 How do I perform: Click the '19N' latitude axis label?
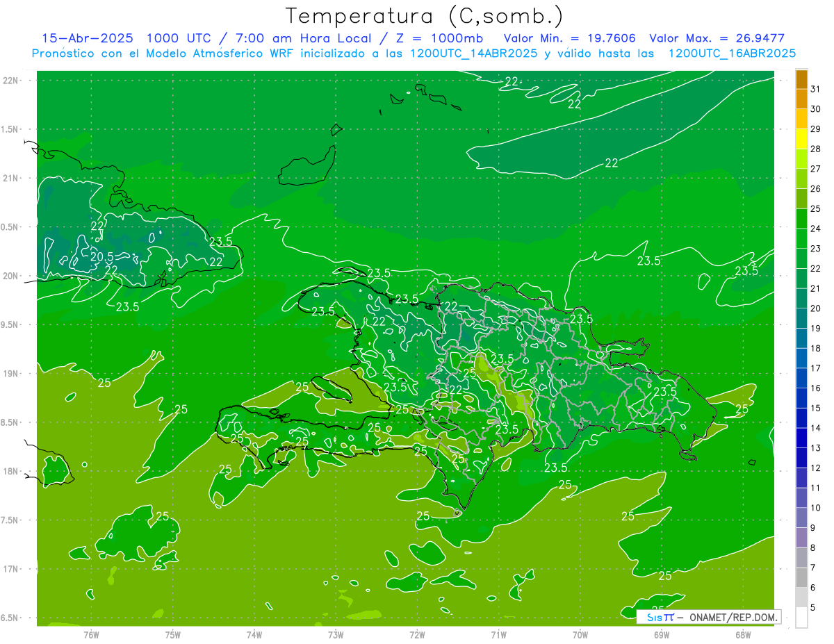coord(10,374)
